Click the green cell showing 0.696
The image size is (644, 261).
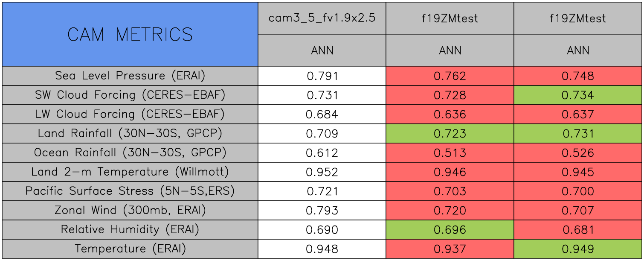click(x=450, y=230)
